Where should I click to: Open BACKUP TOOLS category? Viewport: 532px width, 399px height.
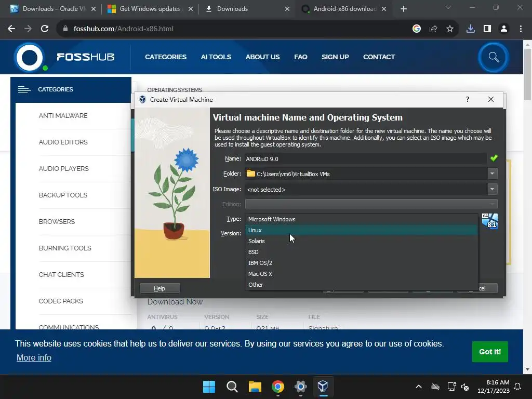63,195
